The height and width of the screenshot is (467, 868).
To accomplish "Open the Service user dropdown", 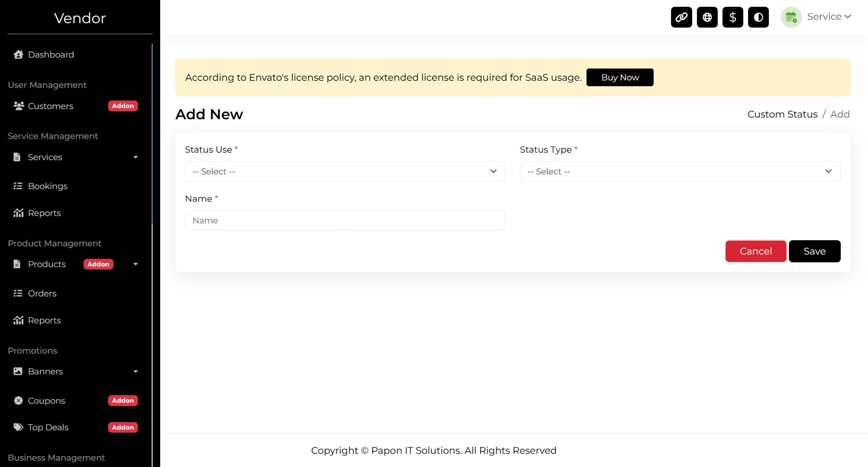I will pyautogui.click(x=829, y=17).
